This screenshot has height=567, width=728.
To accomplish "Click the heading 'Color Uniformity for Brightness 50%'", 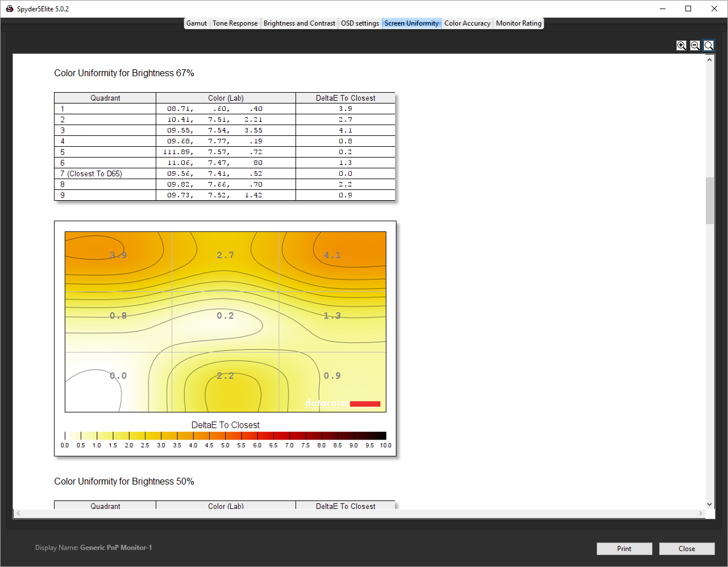I will coord(124,482).
